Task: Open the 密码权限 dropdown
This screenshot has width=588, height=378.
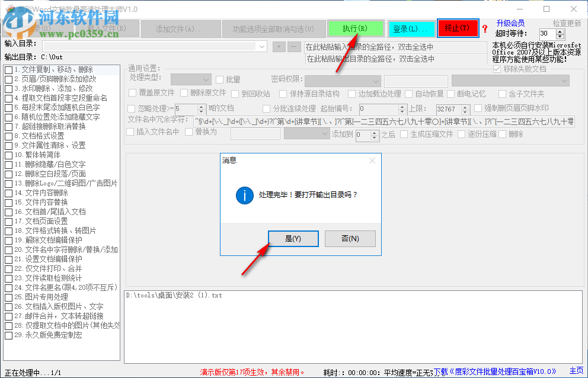Action: coord(341,81)
